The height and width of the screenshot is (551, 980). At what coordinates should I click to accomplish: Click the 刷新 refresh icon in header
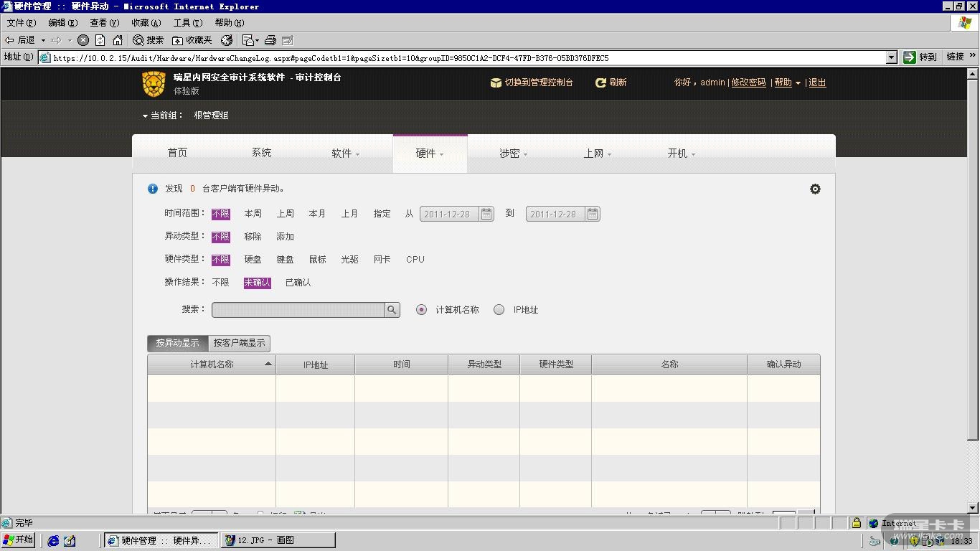[601, 83]
